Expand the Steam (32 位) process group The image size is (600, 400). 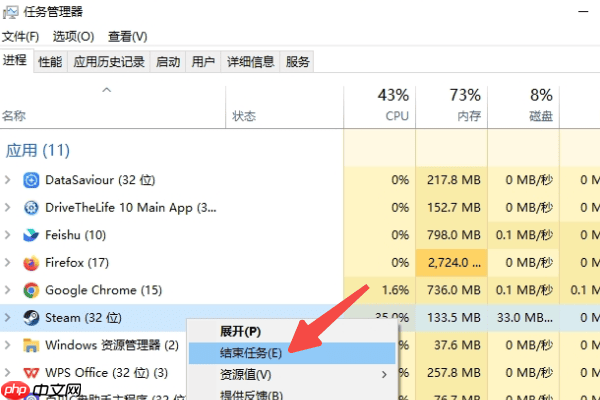[x=7, y=318]
